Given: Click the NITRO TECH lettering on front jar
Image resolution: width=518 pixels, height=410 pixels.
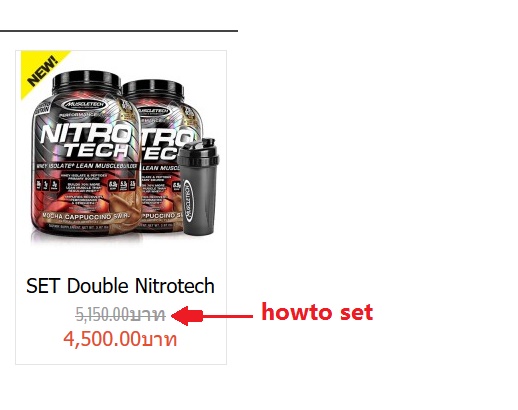Looking at the screenshot, I should tap(86, 140).
